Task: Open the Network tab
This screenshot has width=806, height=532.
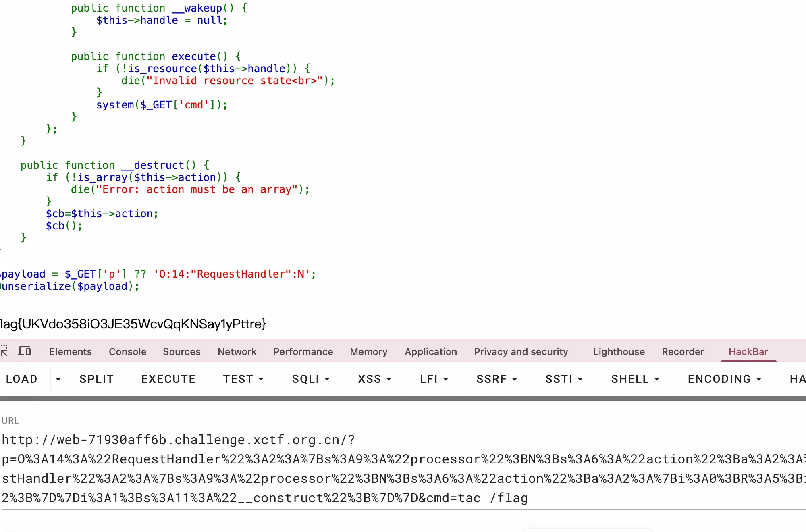Action: 237,352
